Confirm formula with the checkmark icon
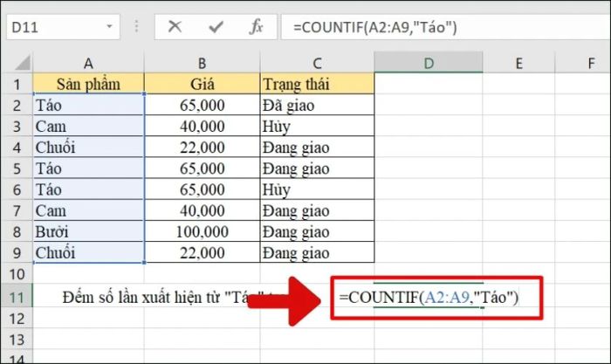 pos(216,27)
